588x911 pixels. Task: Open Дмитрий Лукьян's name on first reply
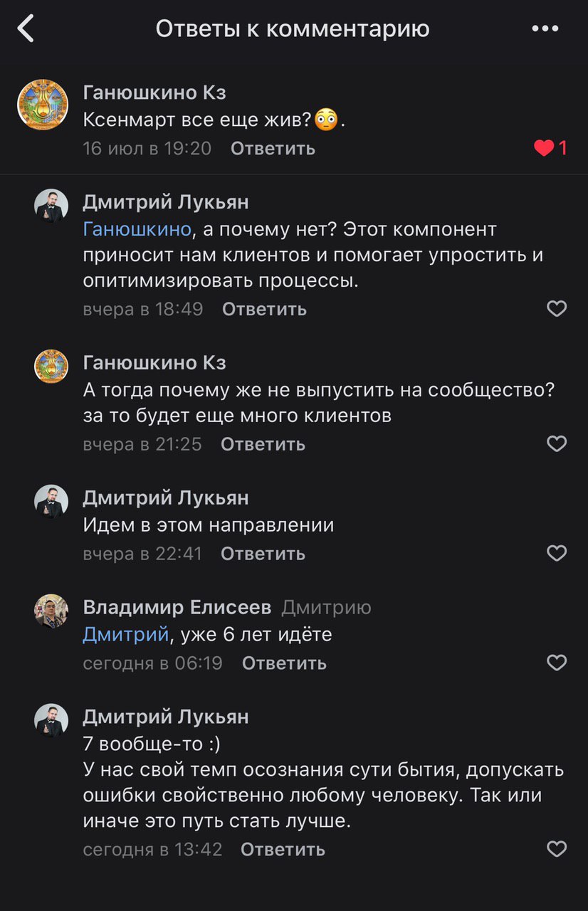click(166, 202)
